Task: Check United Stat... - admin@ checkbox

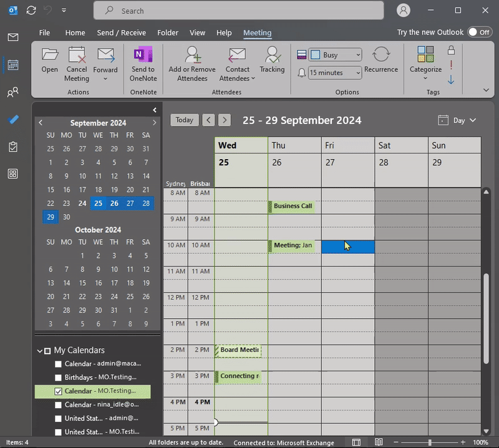Action: click(58, 419)
